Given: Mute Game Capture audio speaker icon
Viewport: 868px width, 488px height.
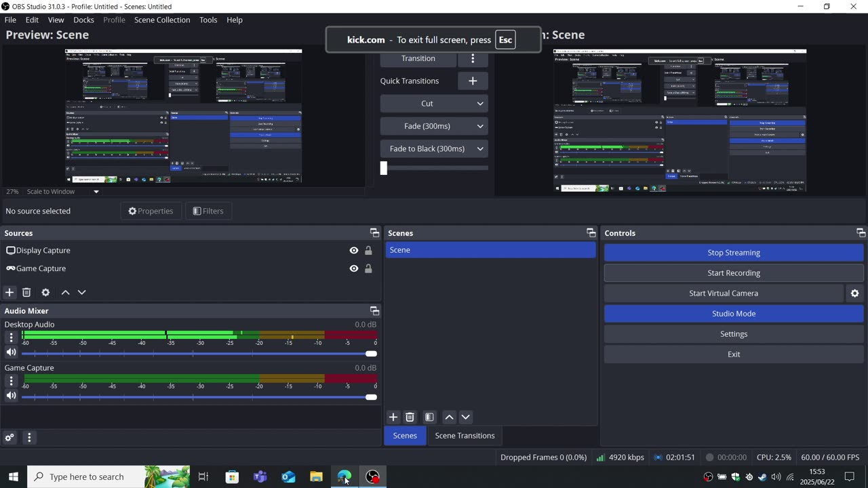Looking at the screenshot, I should [11, 396].
